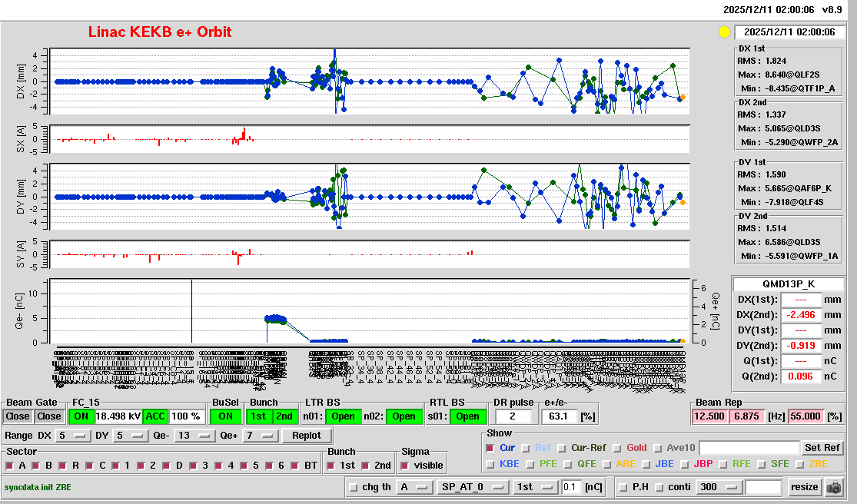857x504 pixels.
Task: Click the green ACC indicator in FC_15
Action: click(x=155, y=416)
